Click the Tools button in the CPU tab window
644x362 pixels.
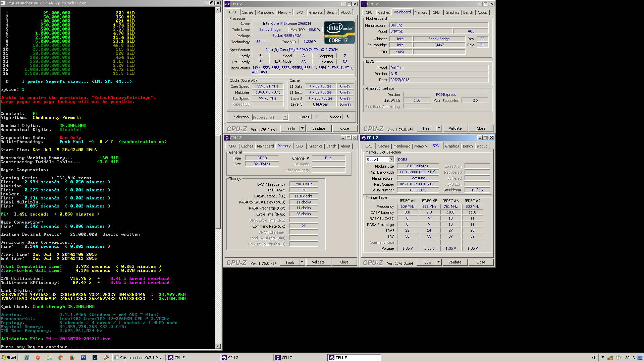(x=290, y=128)
